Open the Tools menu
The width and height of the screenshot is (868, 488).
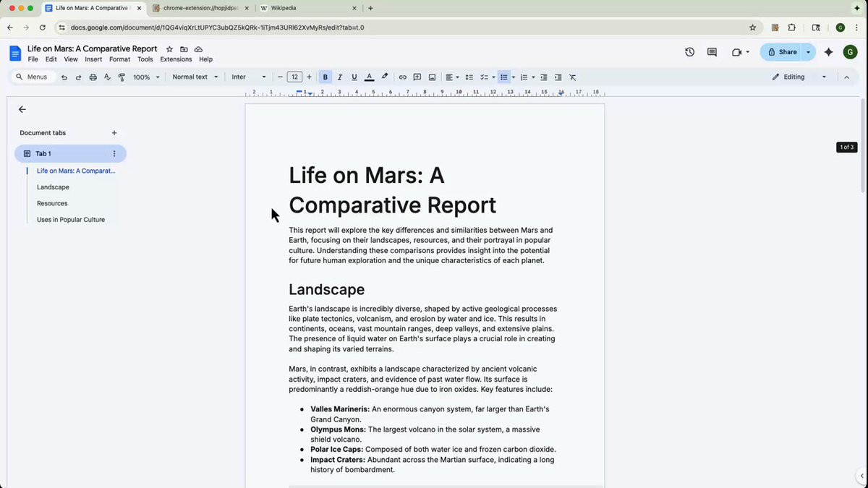(x=145, y=59)
